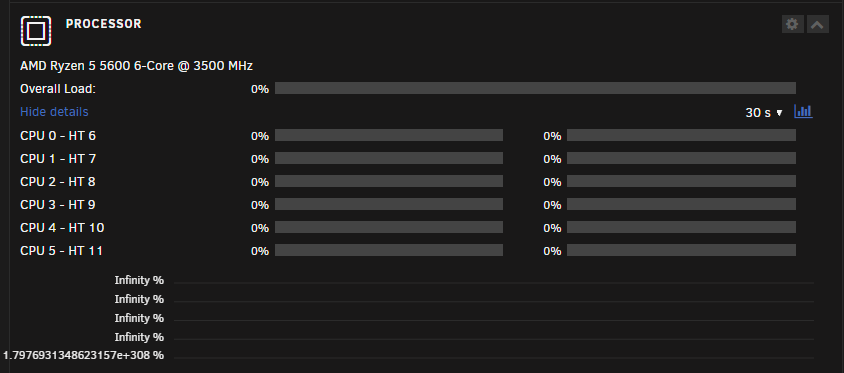
Task: Click the HT 11 load bar
Action: point(681,250)
